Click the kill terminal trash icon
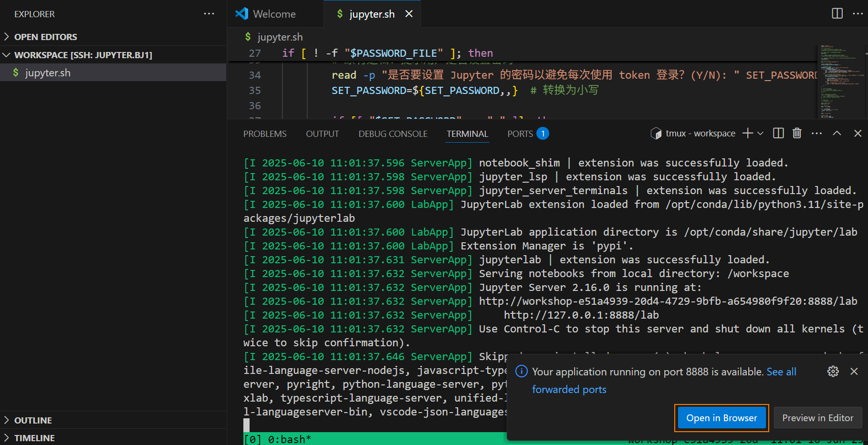 coord(797,134)
